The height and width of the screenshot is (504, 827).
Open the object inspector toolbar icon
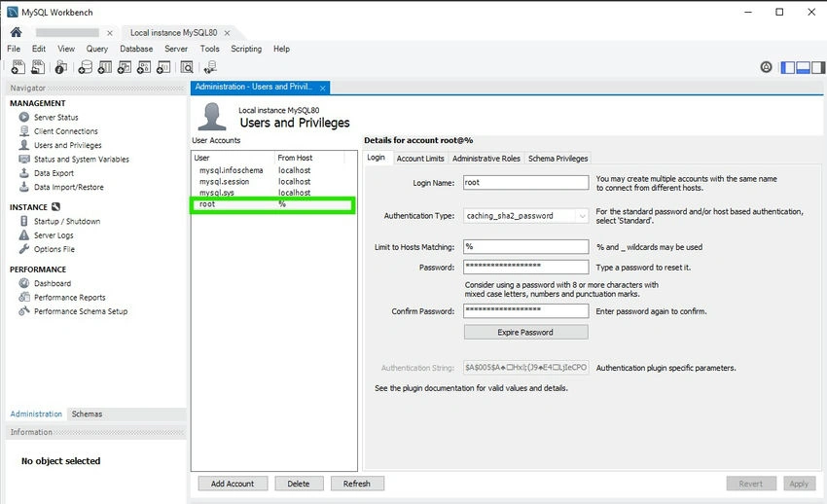click(60, 67)
